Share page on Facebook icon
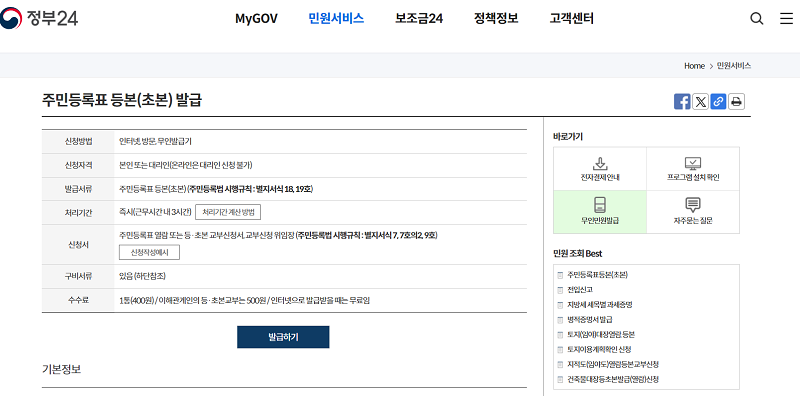Viewport: 800px width, 396px height. coord(682,102)
